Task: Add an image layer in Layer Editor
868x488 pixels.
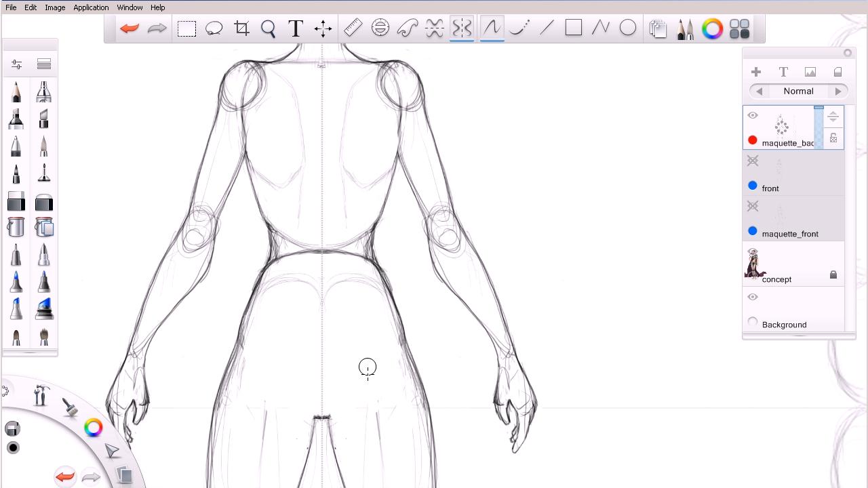Action: click(x=810, y=72)
